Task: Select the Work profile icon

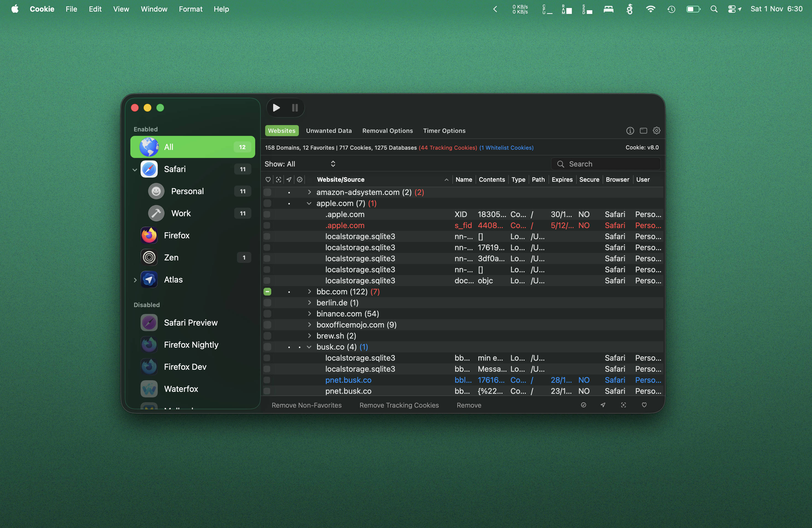Action: 156,213
